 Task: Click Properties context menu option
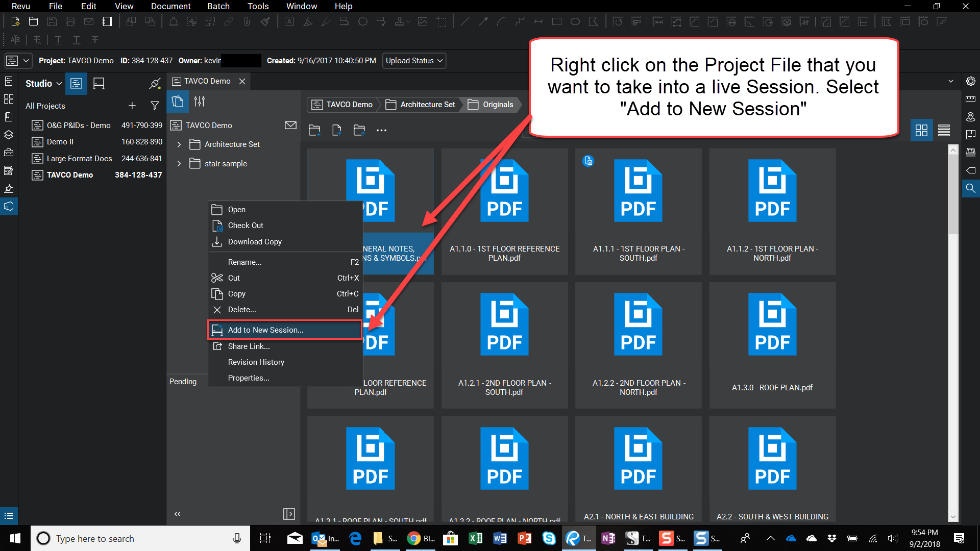[x=248, y=378]
